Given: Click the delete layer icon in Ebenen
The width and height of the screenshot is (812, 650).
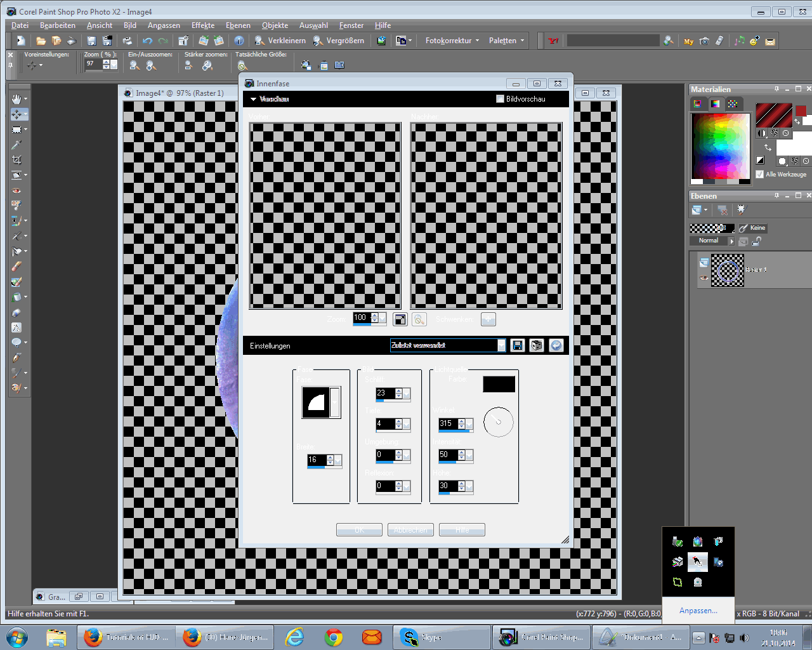Looking at the screenshot, I should (x=723, y=210).
